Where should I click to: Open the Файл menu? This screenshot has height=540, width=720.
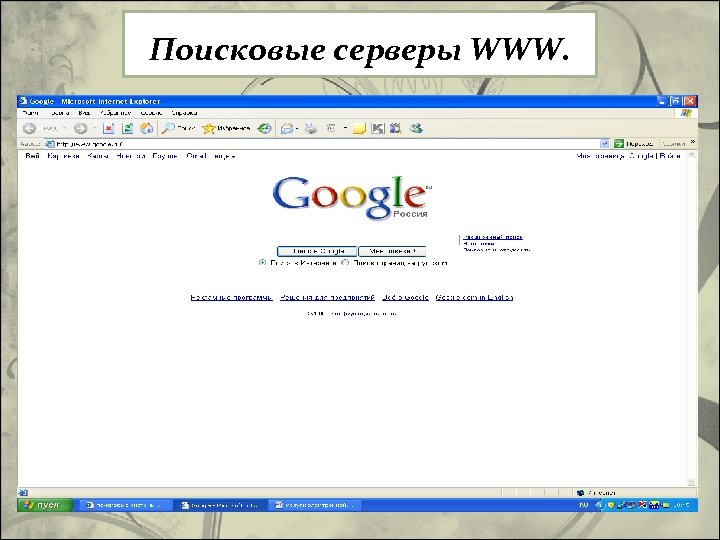[31, 113]
